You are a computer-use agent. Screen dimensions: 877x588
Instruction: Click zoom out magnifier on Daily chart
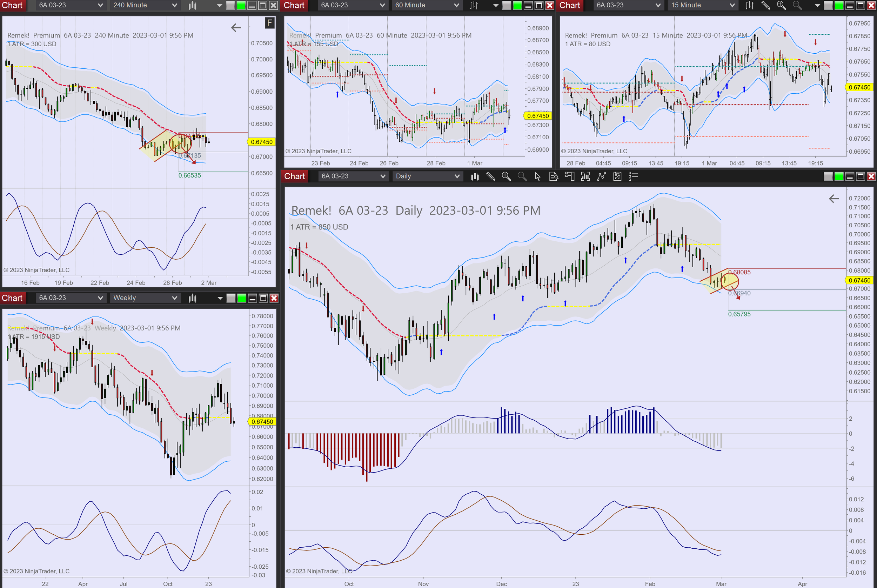(x=522, y=176)
